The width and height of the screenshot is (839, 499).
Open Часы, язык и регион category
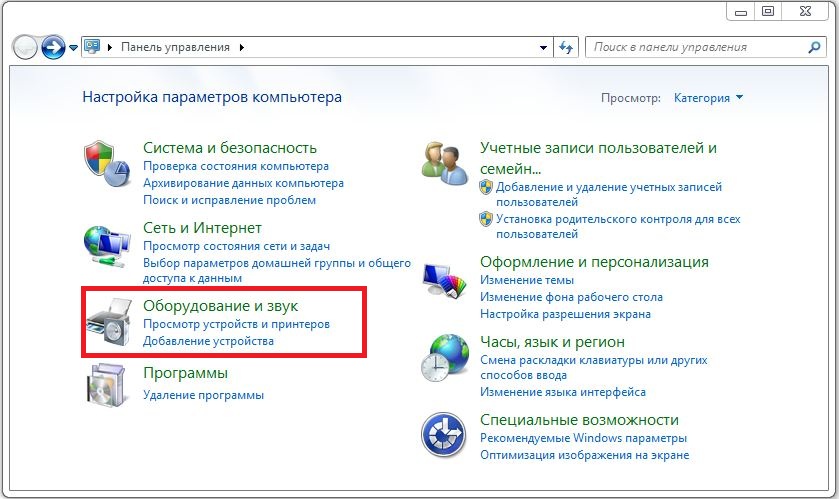click(552, 342)
